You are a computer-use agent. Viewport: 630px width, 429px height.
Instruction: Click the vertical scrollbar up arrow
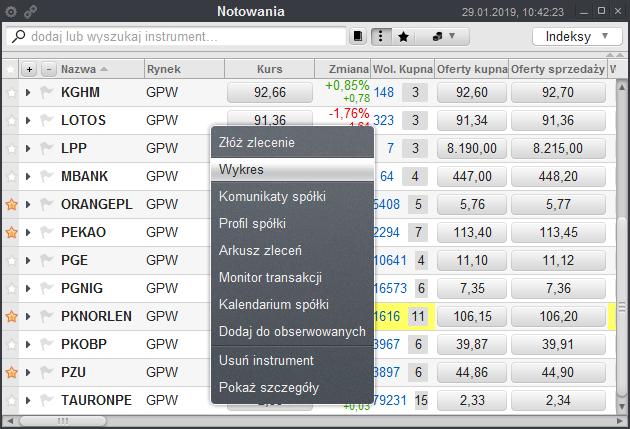pyautogui.click(x=622, y=86)
